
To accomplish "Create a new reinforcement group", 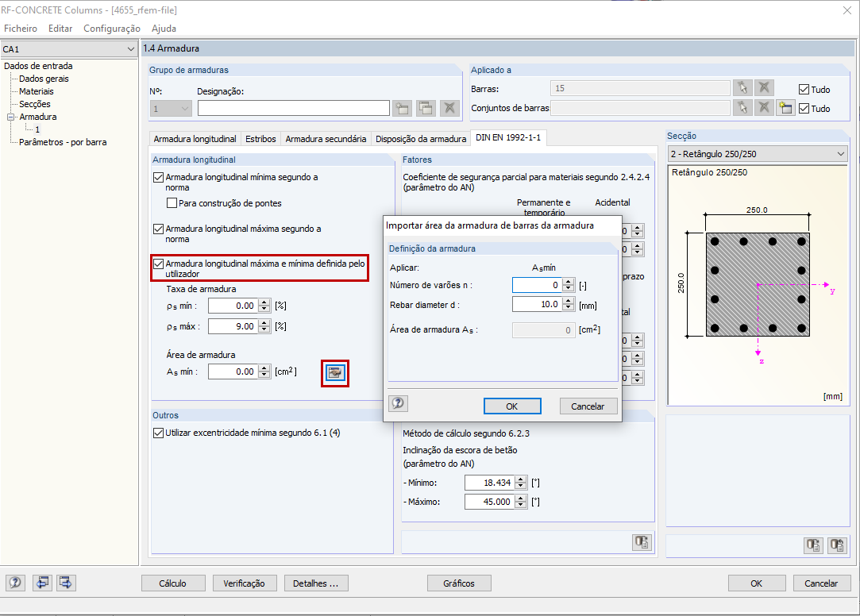I will 403,109.
